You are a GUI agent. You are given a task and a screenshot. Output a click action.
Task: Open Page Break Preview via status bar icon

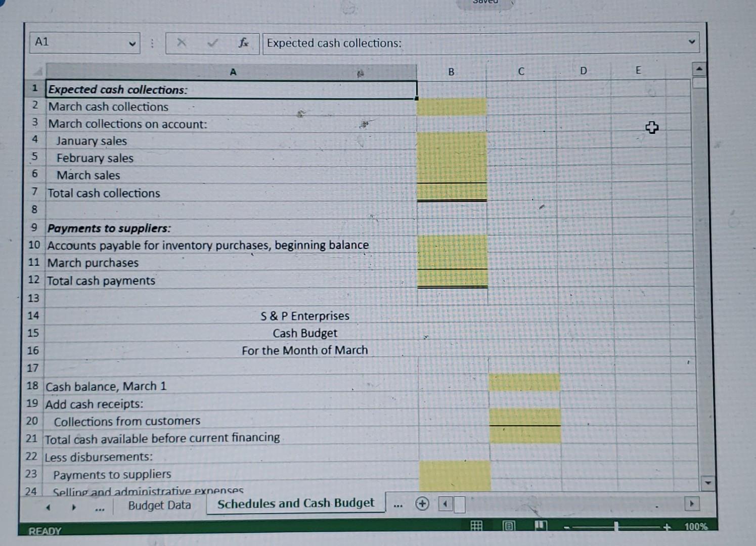pos(540,526)
